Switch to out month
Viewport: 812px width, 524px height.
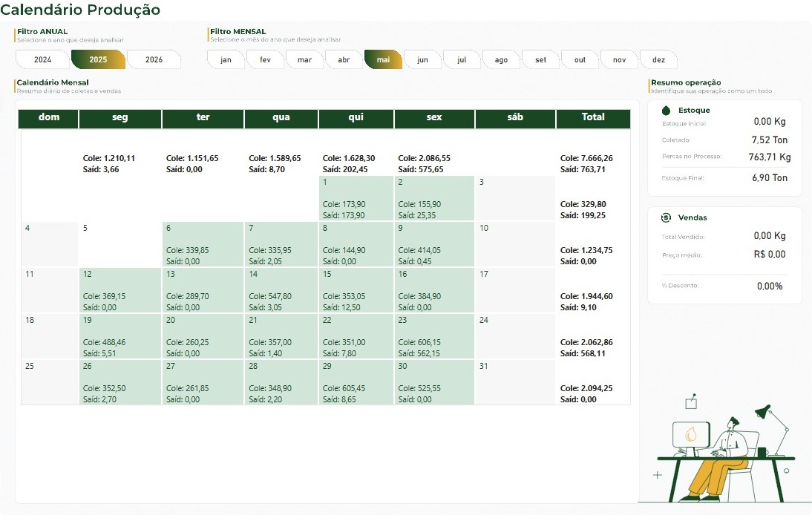click(x=580, y=59)
